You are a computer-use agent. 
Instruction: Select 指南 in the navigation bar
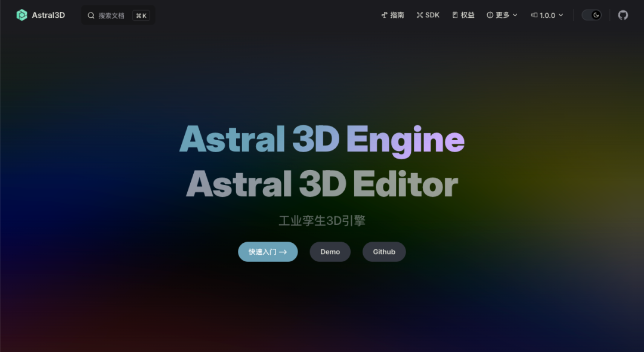pyautogui.click(x=395, y=14)
